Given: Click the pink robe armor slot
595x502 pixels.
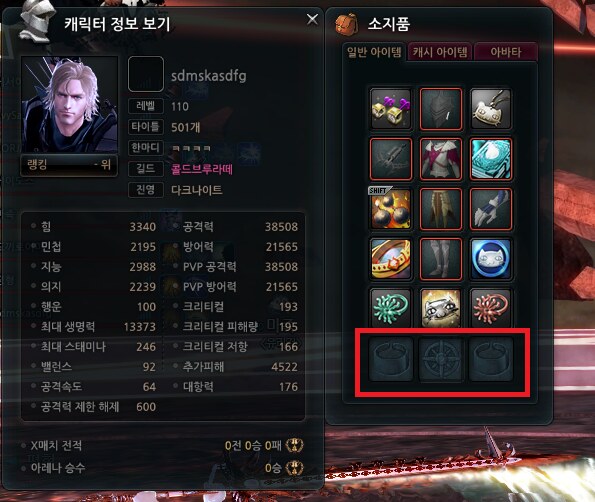Looking at the screenshot, I should (441, 159).
